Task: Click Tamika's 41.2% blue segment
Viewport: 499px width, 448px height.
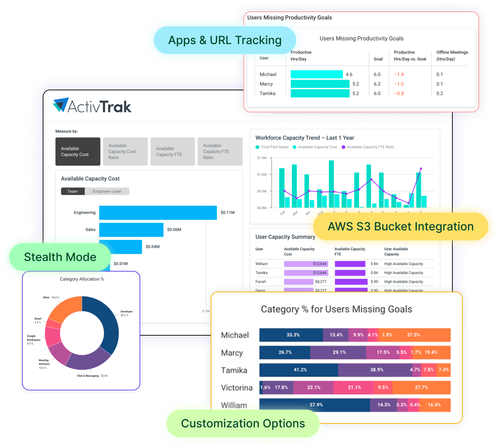Action: [x=299, y=370]
